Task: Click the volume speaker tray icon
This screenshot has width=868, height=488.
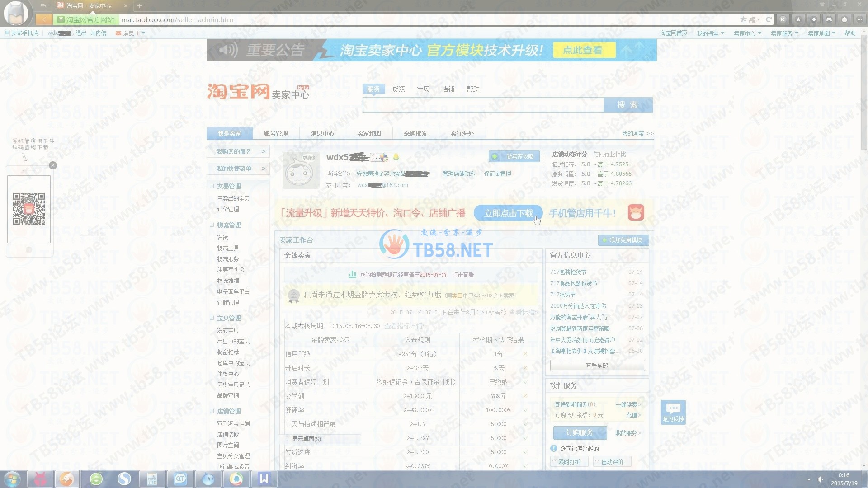Action: point(820,479)
